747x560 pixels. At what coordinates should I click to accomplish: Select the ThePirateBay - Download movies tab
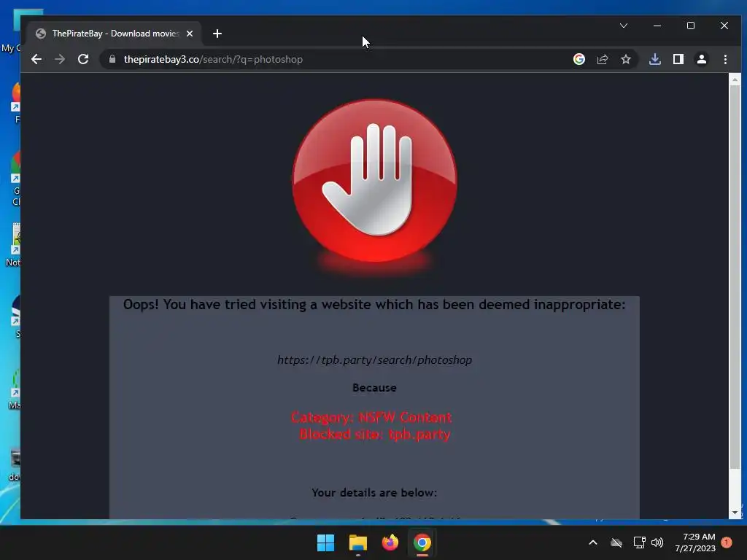[115, 34]
